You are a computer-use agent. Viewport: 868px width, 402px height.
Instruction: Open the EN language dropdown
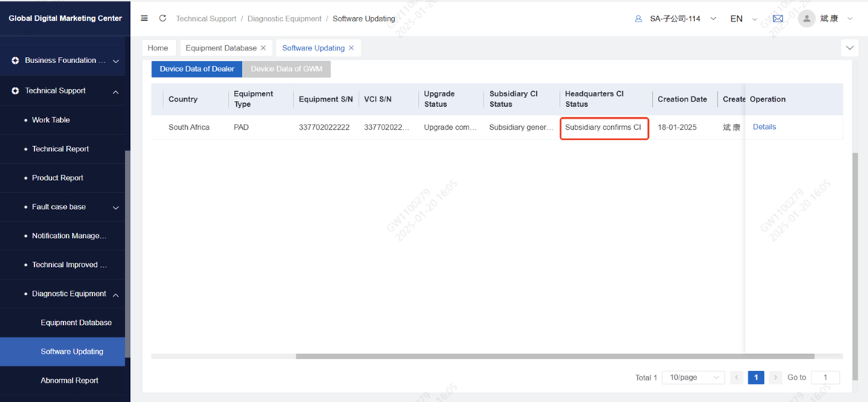tap(743, 19)
